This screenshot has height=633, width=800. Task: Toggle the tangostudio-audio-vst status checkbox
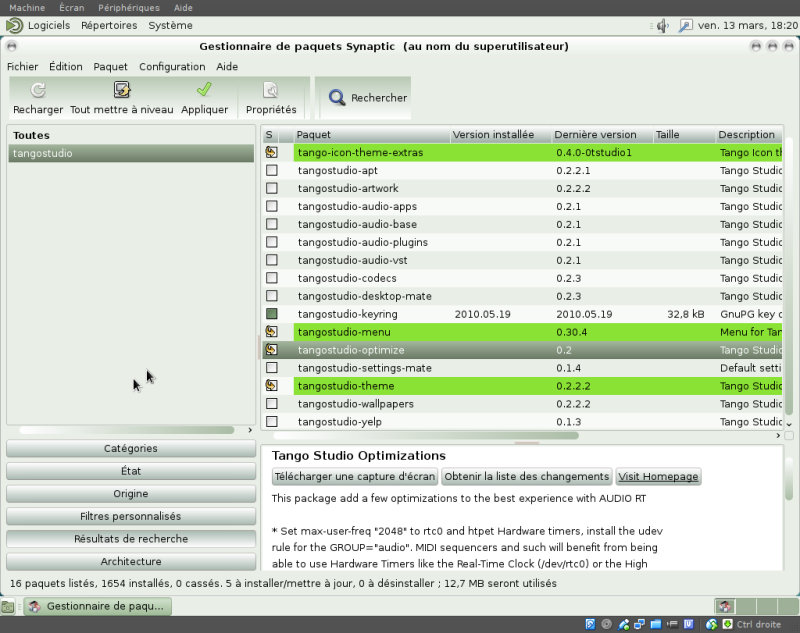[x=272, y=260]
